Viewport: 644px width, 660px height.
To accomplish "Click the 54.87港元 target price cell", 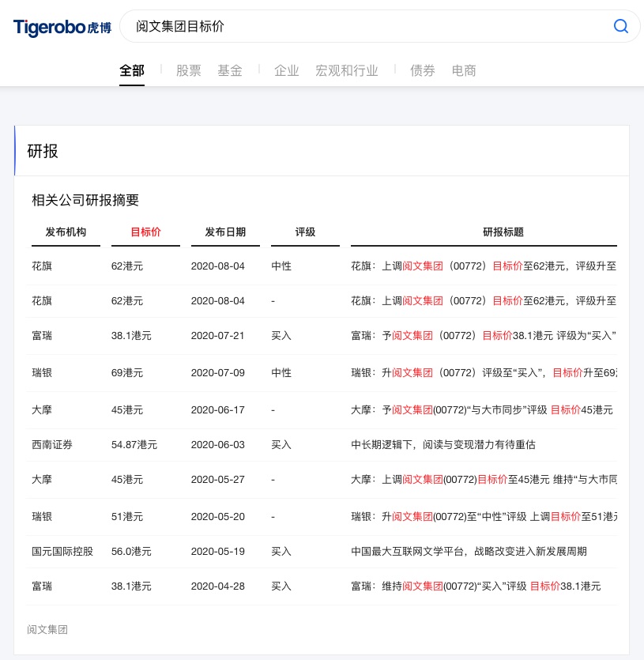I will click(x=134, y=444).
